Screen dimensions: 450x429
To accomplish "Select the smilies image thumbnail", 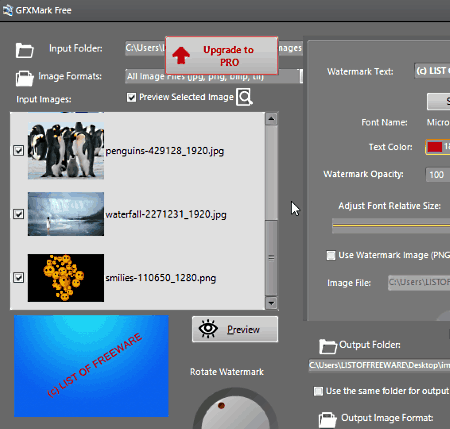I will coord(66,278).
